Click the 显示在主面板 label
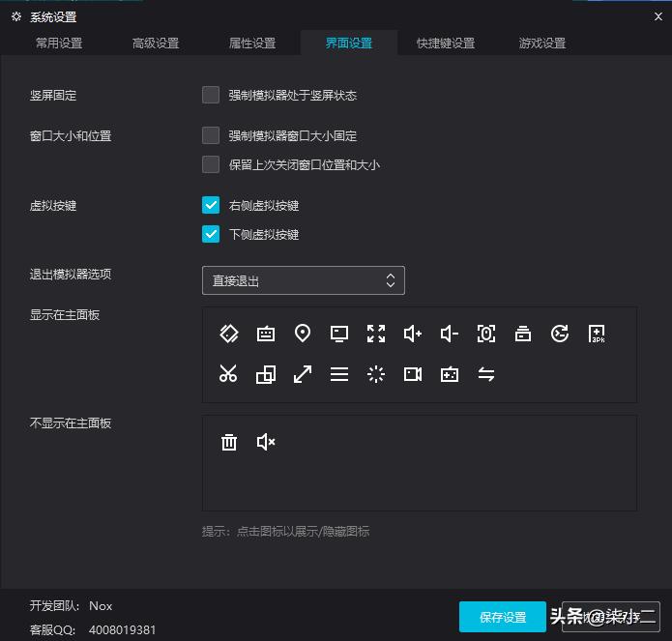 [x=65, y=315]
